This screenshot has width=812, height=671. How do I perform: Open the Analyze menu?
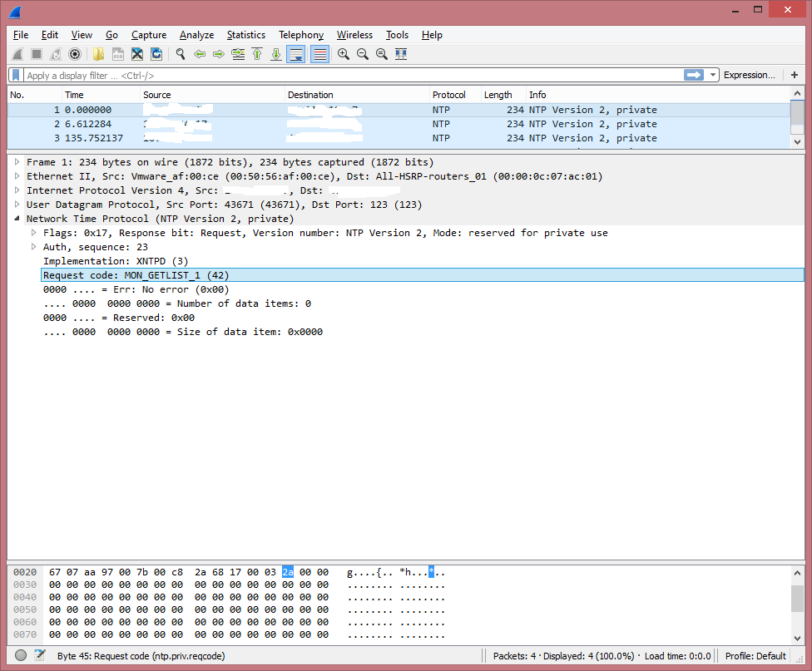197,35
